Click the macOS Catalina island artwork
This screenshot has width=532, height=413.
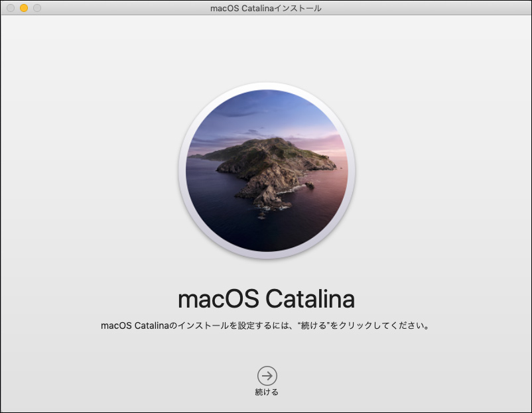point(267,170)
